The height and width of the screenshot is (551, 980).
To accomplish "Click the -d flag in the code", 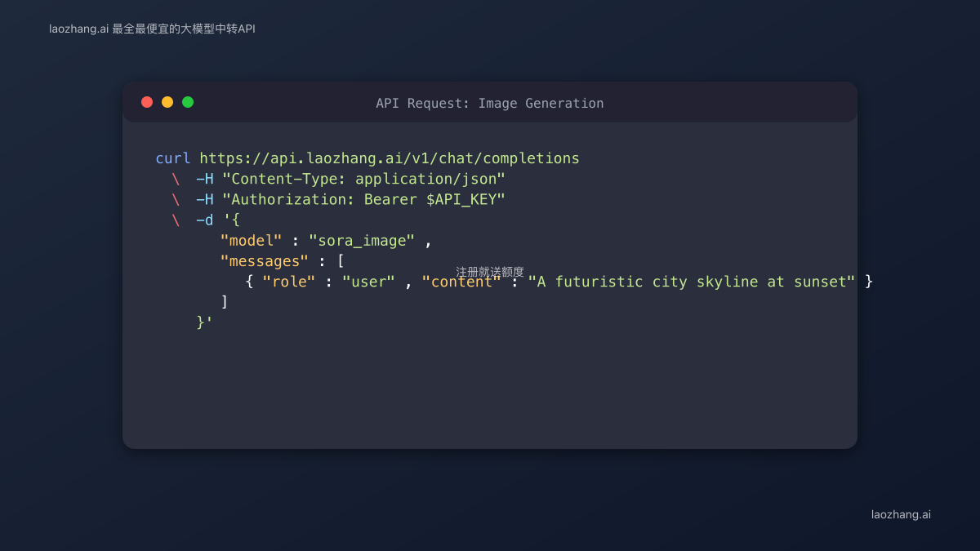I will pyautogui.click(x=204, y=220).
